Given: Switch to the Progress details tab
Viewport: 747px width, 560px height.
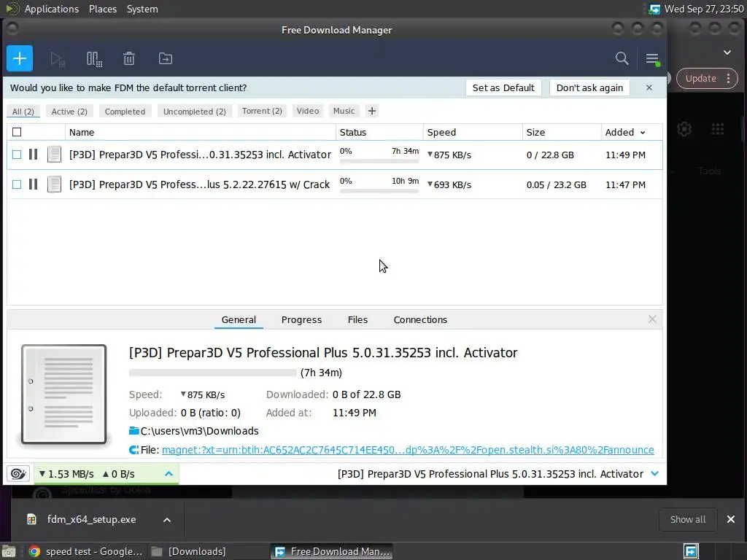Looking at the screenshot, I should point(301,319).
